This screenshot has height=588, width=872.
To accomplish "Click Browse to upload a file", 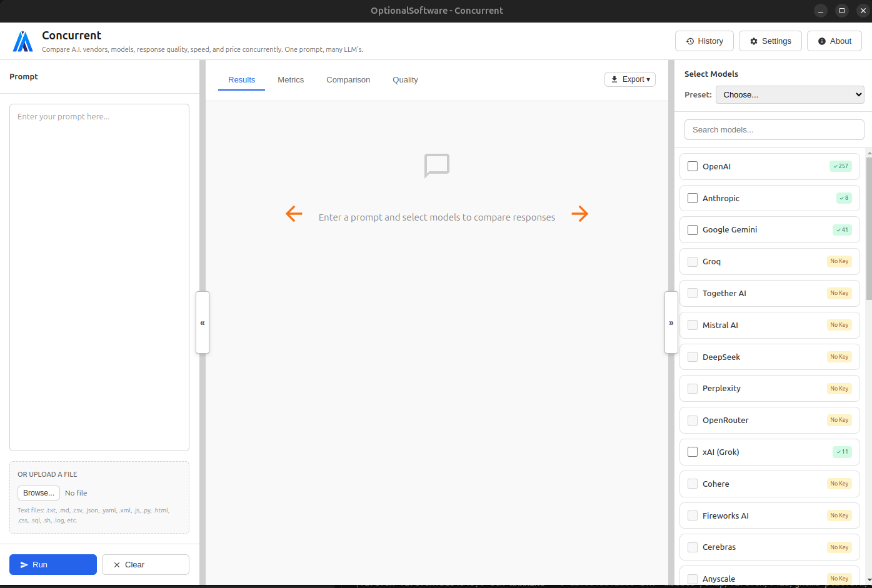I will (38, 492).
